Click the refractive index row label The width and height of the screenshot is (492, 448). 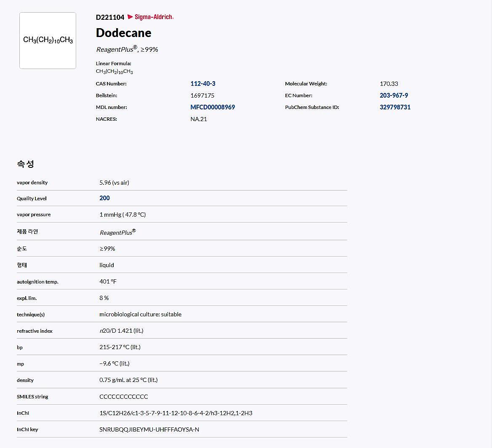pos(35,331)
